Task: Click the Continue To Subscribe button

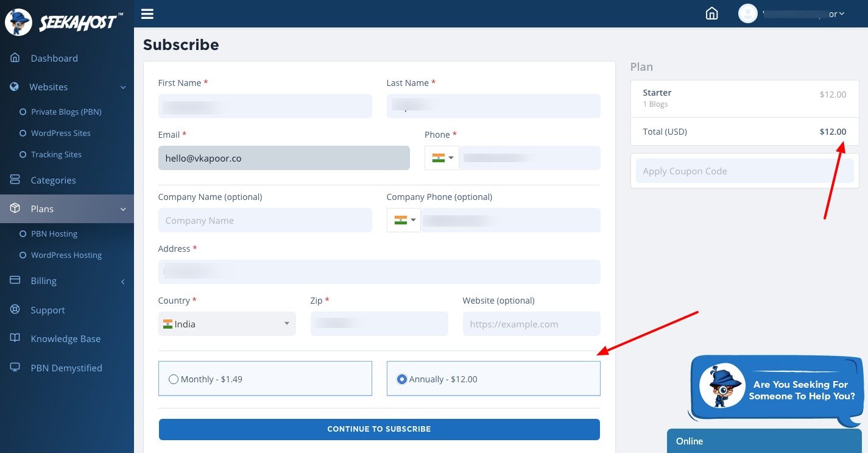Action: (379, 429)
